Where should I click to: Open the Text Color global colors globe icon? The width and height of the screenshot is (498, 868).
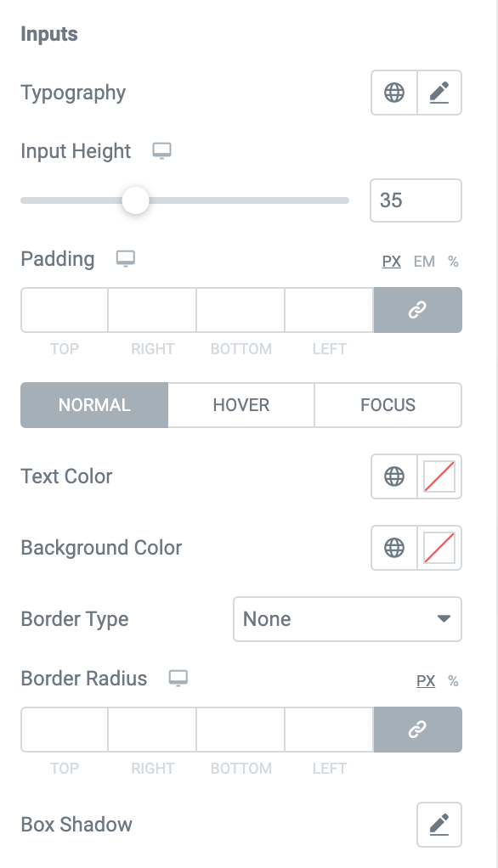[x=393, y=476]
